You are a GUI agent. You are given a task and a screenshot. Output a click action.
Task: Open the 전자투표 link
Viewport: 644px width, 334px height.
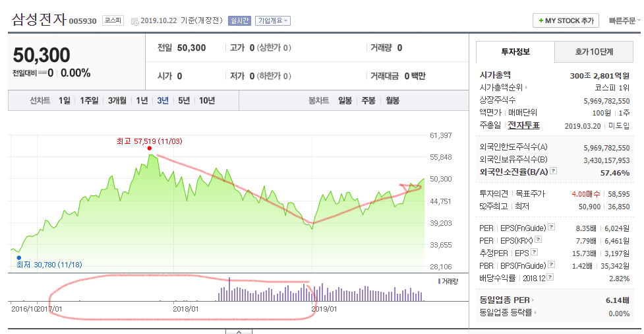[523, 125]
